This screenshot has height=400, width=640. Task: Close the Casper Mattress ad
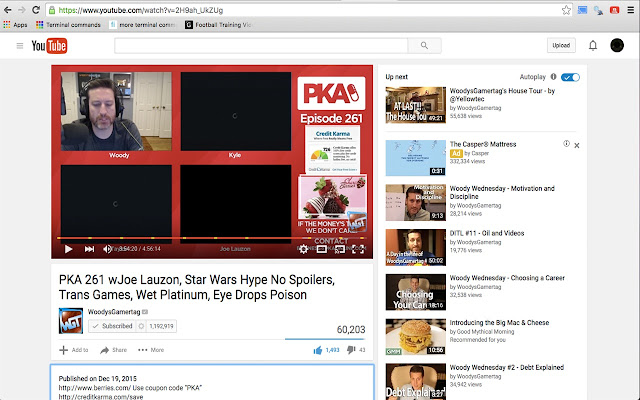(577, 145)
